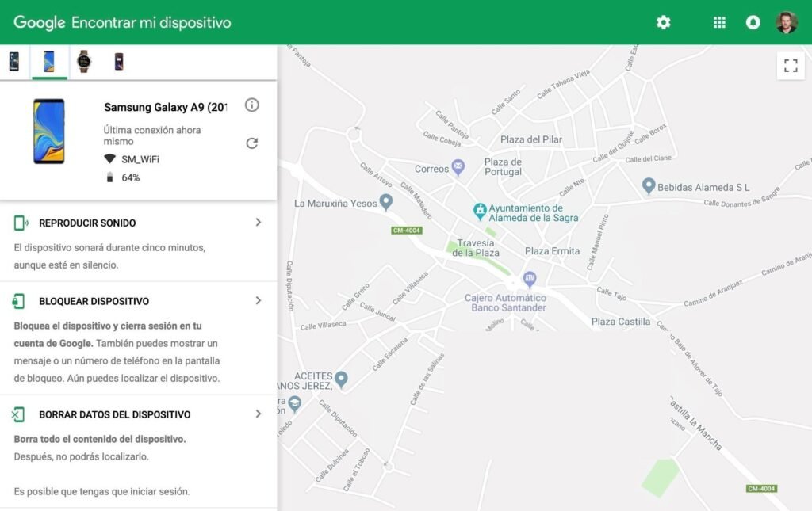
Task: Expand the Bloquear Dispositivo chevron
Action: click(x=258, y=301)
